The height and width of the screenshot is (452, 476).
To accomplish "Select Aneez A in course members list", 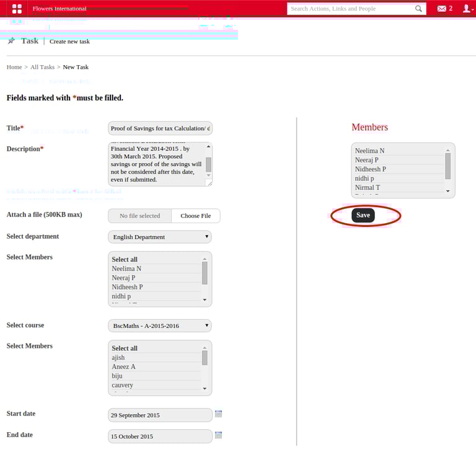I will 156,366.
